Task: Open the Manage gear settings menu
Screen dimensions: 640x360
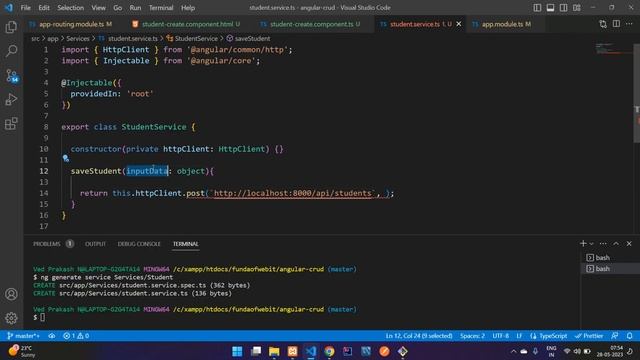Action: 11,318
